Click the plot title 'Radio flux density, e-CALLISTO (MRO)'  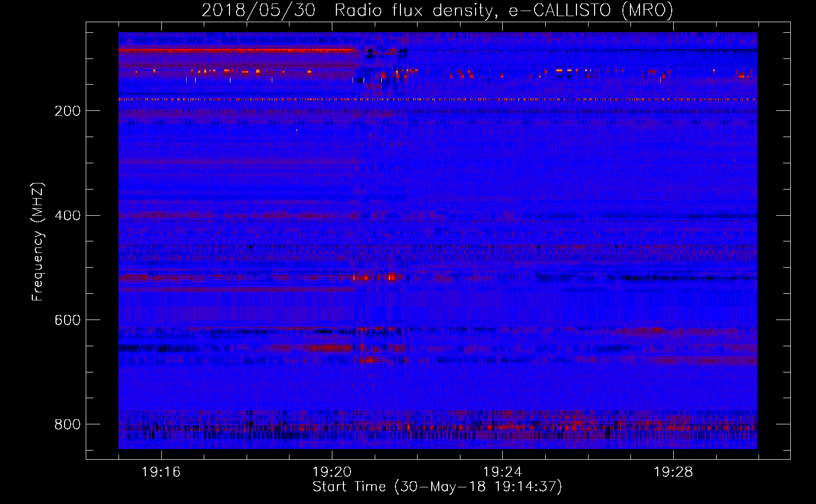504,11
